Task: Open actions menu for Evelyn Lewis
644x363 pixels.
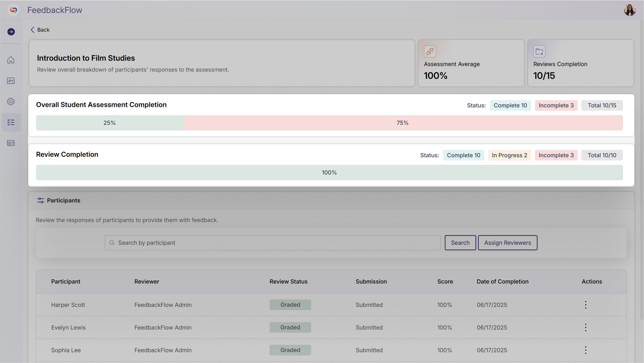Action: click(x=585, y=327)
